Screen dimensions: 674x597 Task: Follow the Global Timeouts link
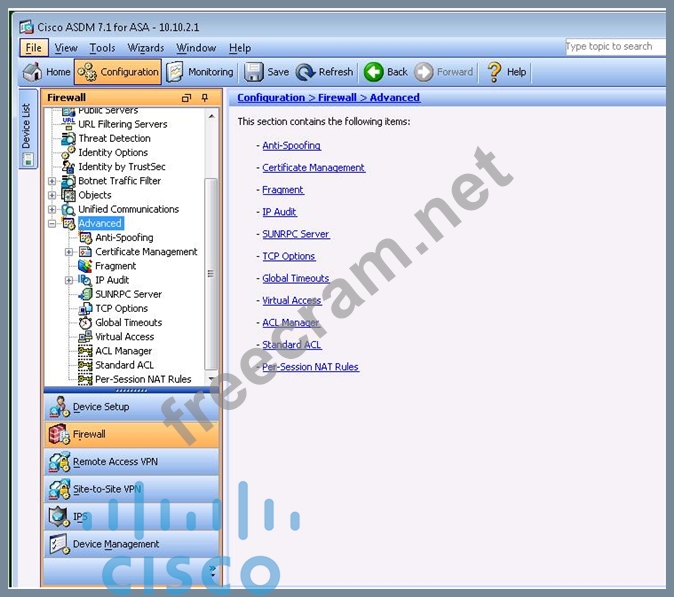(x=295, y=278)
